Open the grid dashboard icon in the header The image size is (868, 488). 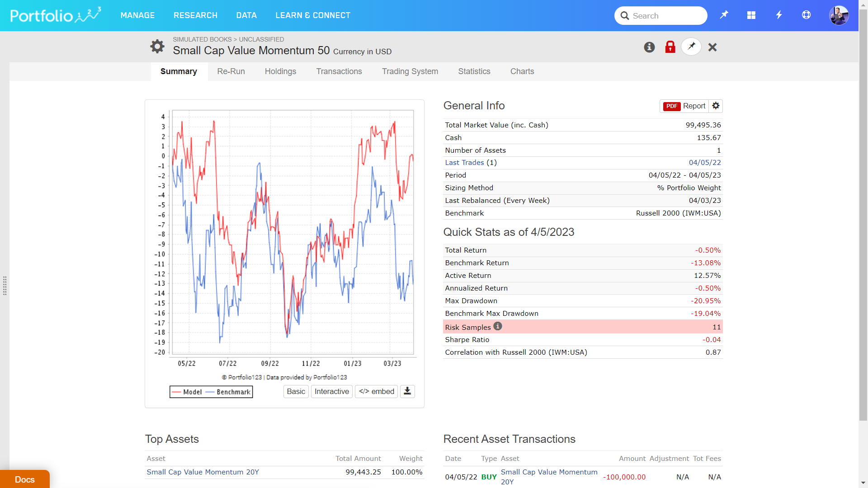pos(751,15)
